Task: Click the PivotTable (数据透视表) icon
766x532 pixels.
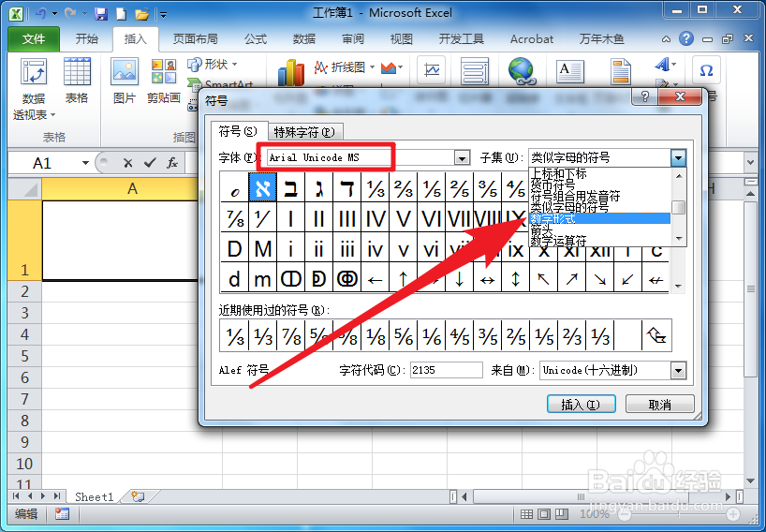Action: tap(33, 73)
